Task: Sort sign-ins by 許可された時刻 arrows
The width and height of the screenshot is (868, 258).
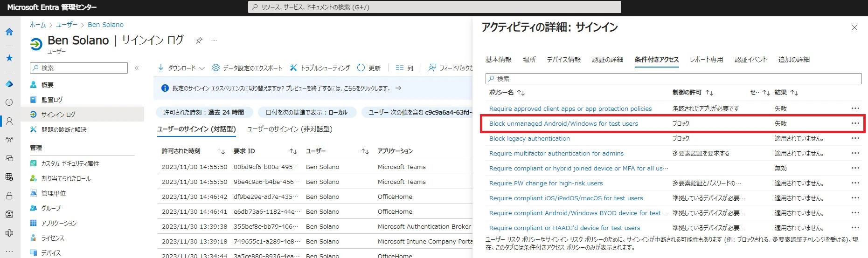Action: [222, 151]
